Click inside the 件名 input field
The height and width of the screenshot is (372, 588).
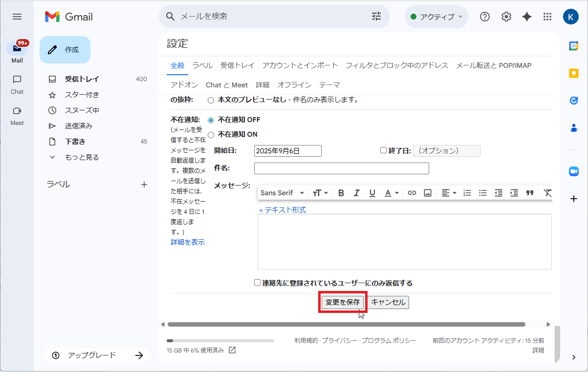pyautogui.click(x=341, y=168)
